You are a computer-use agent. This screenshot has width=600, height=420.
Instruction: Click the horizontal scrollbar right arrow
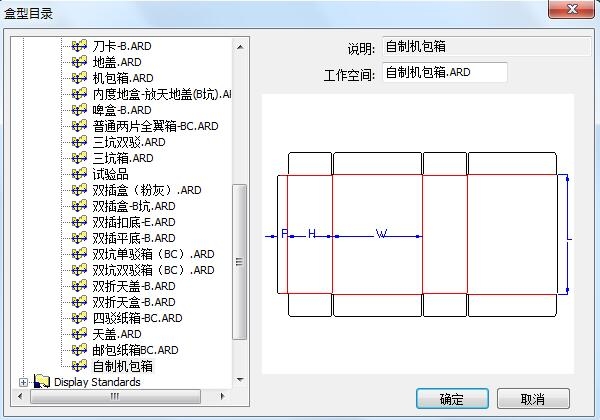[x=223, y=396]
